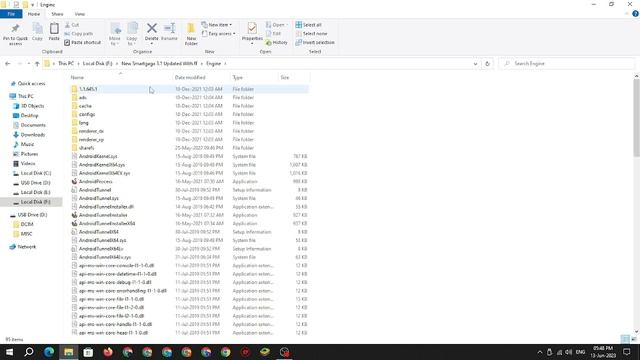
Task: Open the Help question mark icon
Action: click(635, 14)
